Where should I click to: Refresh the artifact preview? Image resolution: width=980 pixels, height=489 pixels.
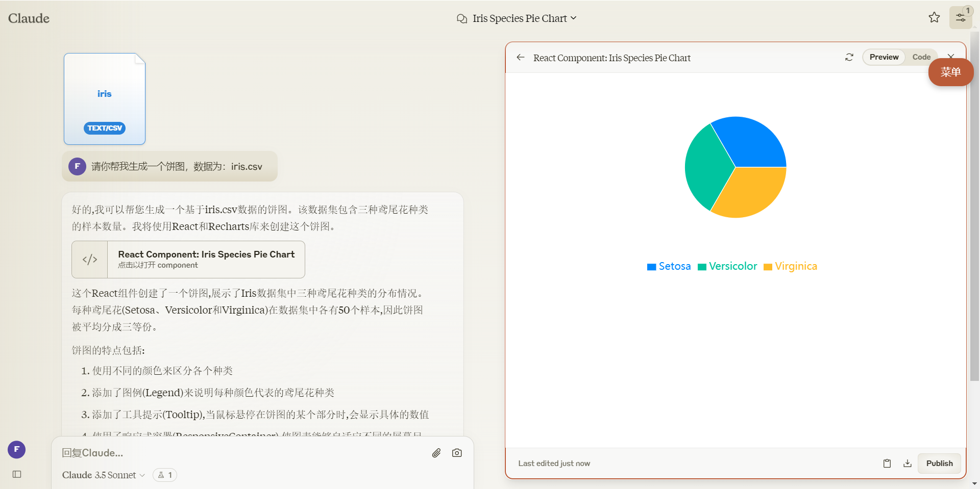(849, 57)
